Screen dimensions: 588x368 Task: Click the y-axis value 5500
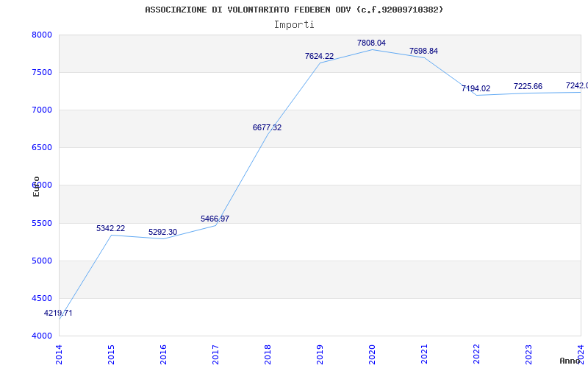pos(42,224)
